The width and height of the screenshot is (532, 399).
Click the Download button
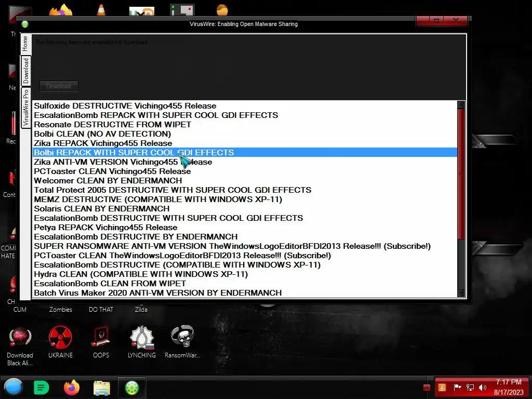click(x=59, y=86)
